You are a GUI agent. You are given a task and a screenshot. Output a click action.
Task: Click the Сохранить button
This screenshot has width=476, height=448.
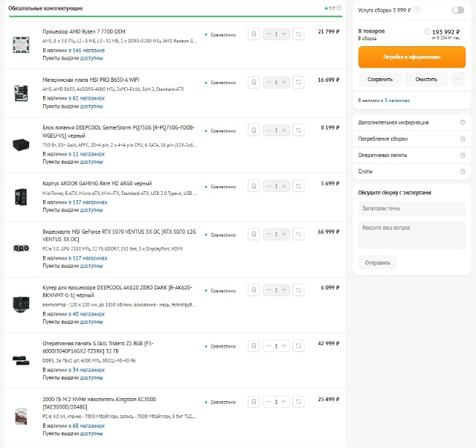pos(380,79)
